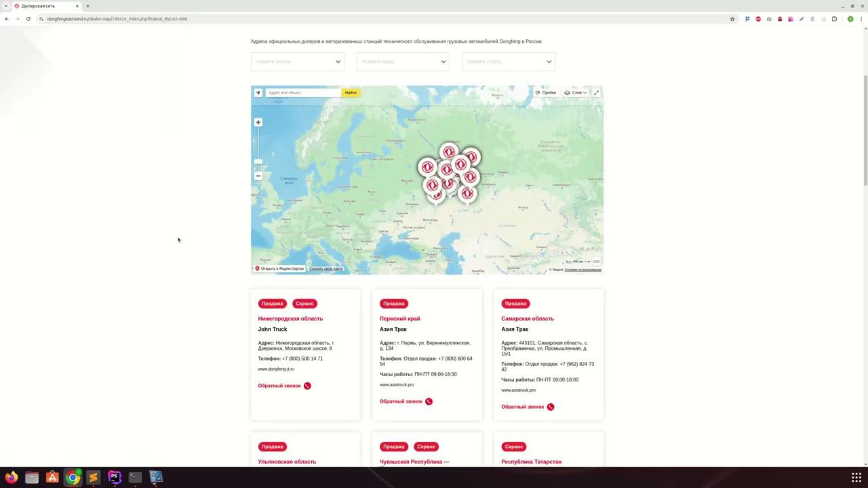This screenshot has width=868, height=488.
Task: Open Условия использования link on map
Action: 583,270
